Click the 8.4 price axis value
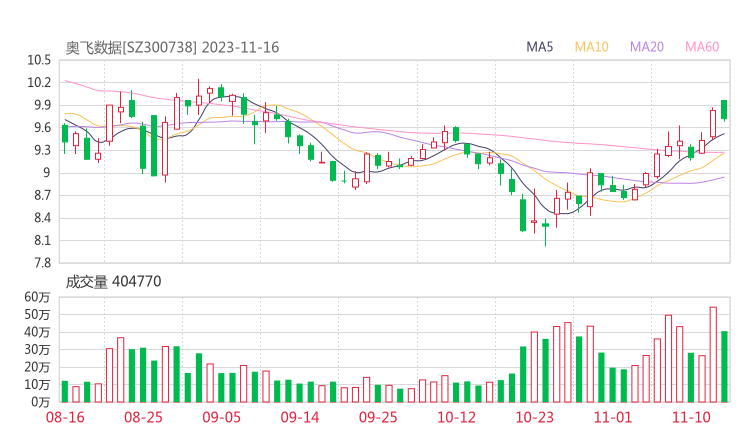 tap(42, 218)
